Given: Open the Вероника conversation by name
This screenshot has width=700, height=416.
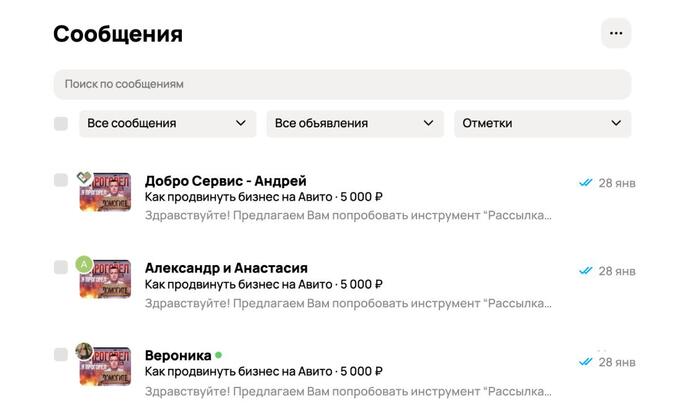Looking at the screenshot, I should (x=178, y=355).
